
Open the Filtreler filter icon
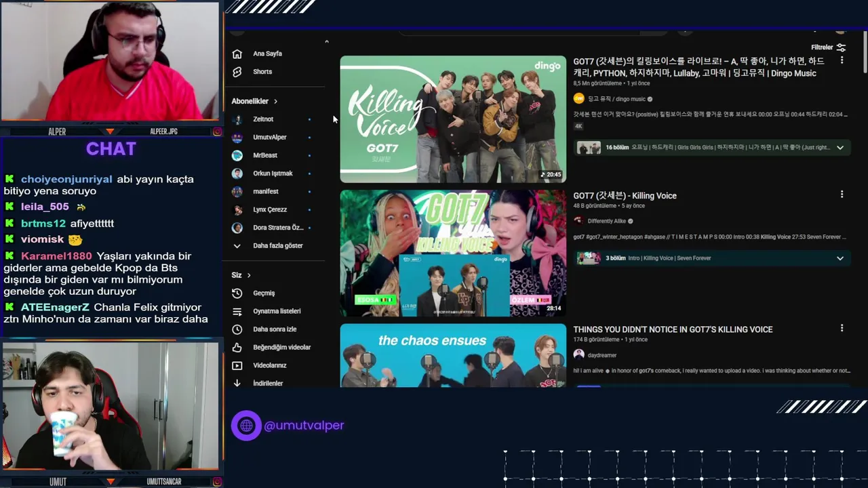tap(841, 47)
